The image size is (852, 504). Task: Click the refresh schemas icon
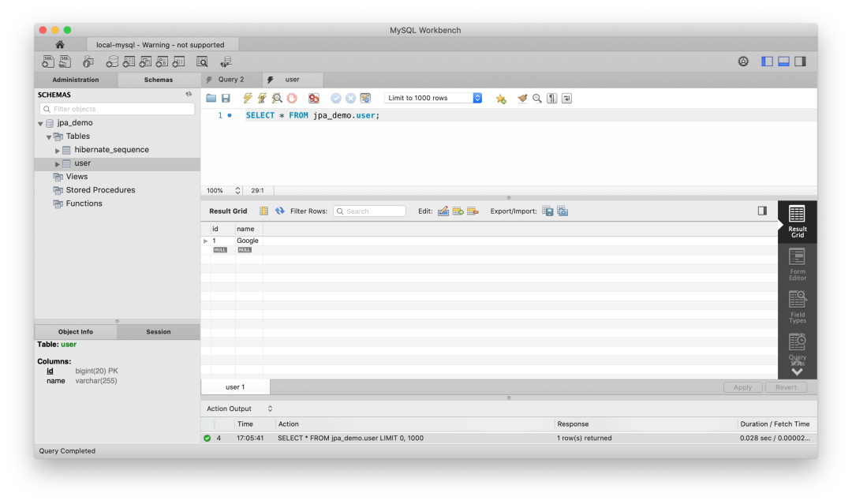pyautogui.click(x=189, y=95)
